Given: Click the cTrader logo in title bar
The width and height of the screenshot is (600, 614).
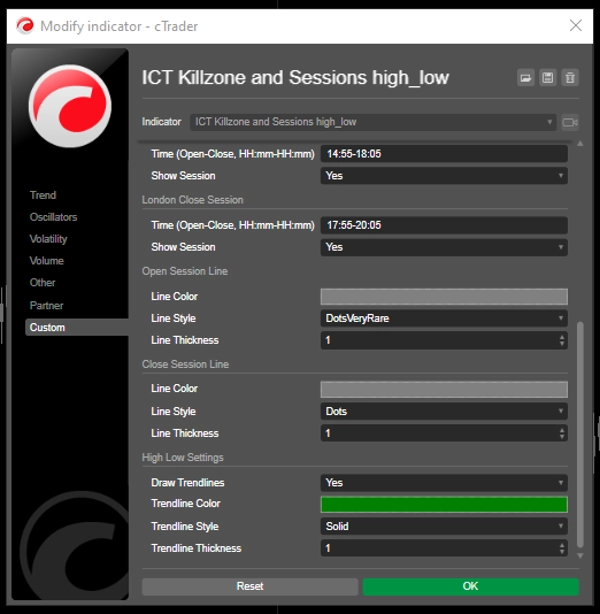Looking at the screenshot, I should pyautogui.click(x=25, y=26).
